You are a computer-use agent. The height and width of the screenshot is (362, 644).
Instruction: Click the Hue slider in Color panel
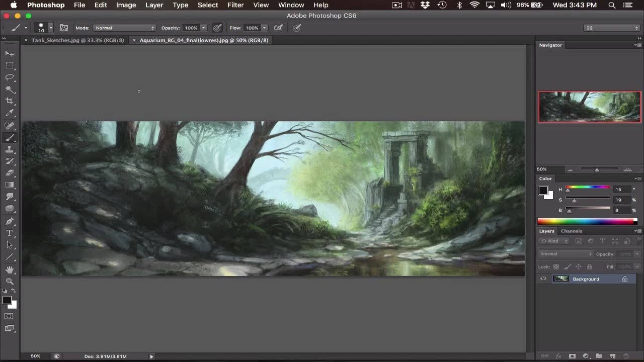pos(588,188)
